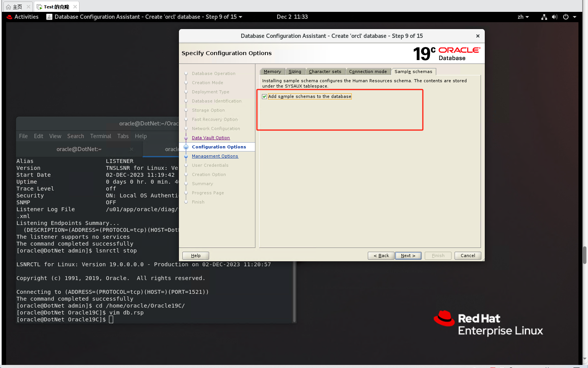Close the Database Configuration Assistant dialog

pos(478,36)
